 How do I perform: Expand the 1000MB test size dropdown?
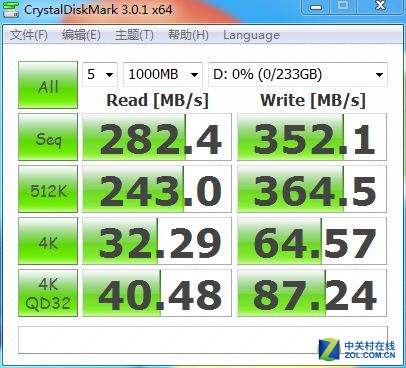tap(163, 74)
